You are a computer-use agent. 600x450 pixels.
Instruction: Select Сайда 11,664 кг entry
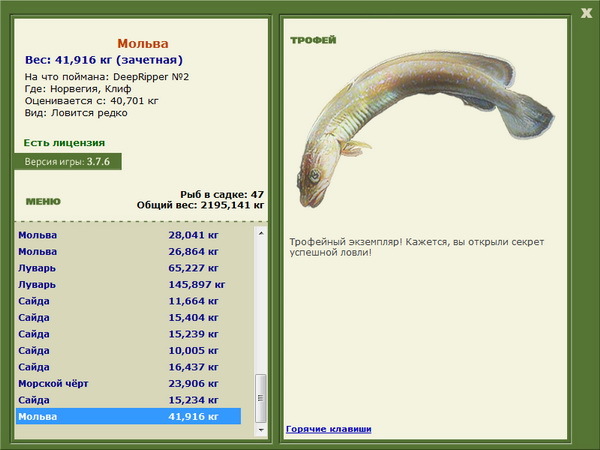[x=129, y=301]
